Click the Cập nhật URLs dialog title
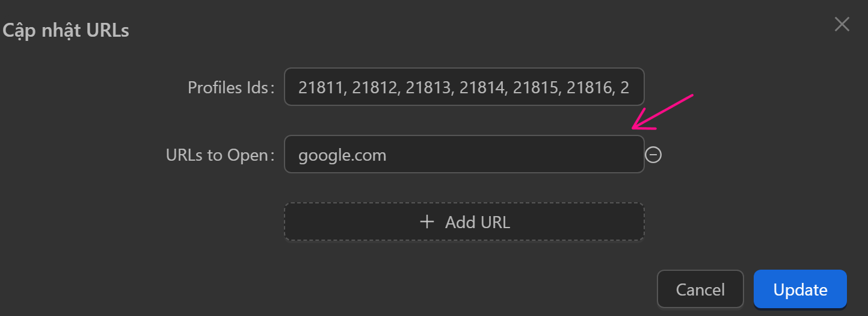 66,30
